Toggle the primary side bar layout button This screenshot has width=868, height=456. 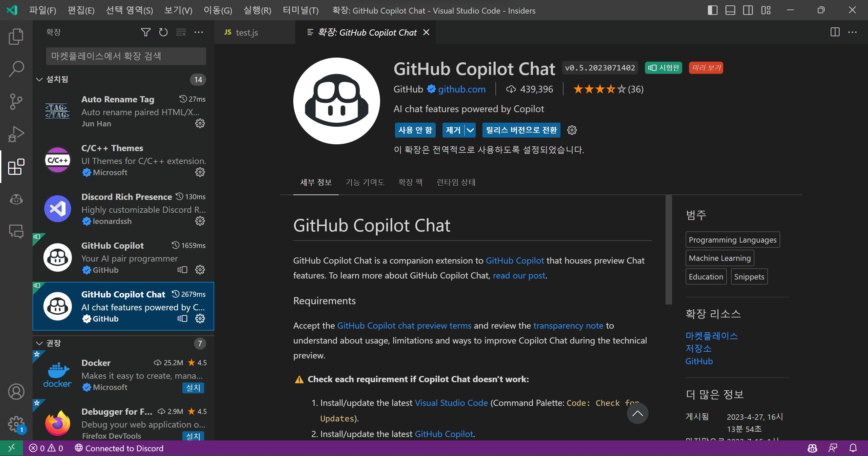[712, 10]
